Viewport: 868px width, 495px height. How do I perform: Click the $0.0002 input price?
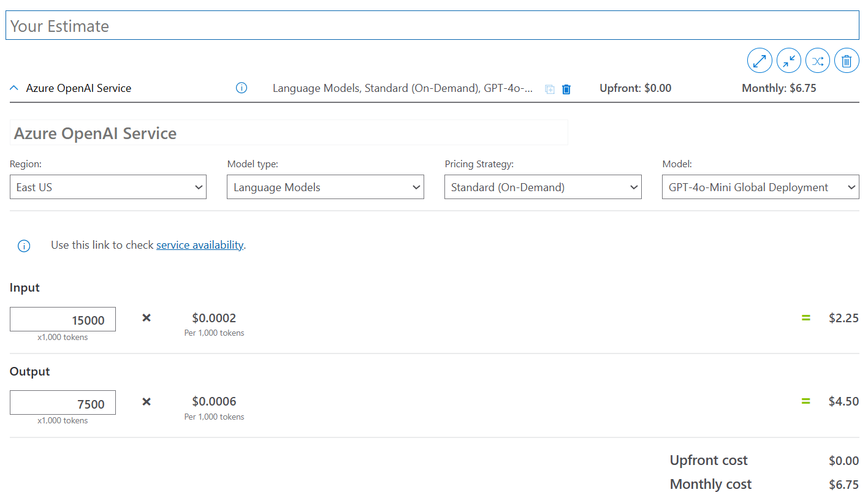pos(214,318)
